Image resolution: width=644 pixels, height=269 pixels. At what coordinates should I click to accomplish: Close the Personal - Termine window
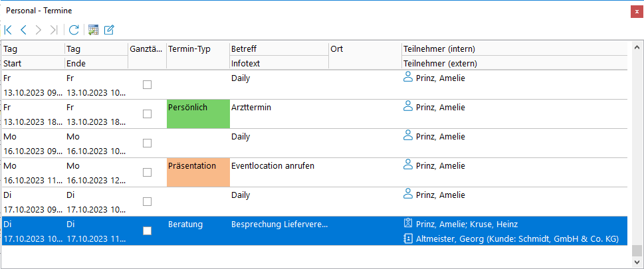pos(636,11)
